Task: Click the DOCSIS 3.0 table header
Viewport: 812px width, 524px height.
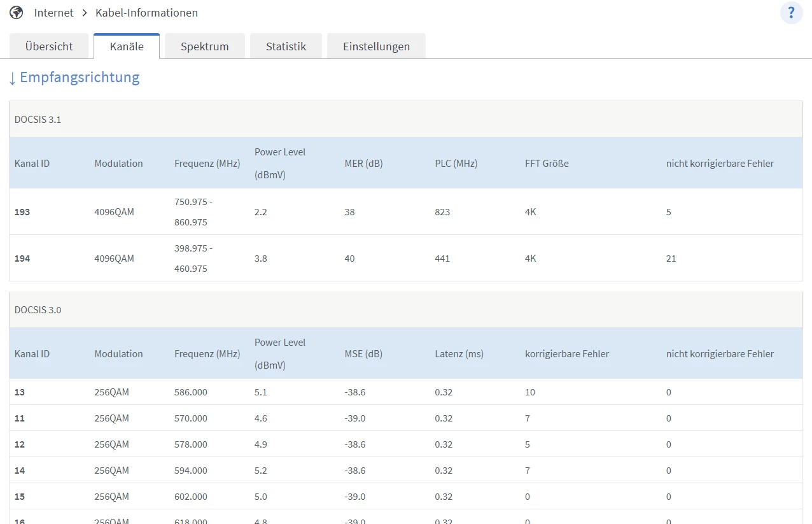Action: point(38,310)
